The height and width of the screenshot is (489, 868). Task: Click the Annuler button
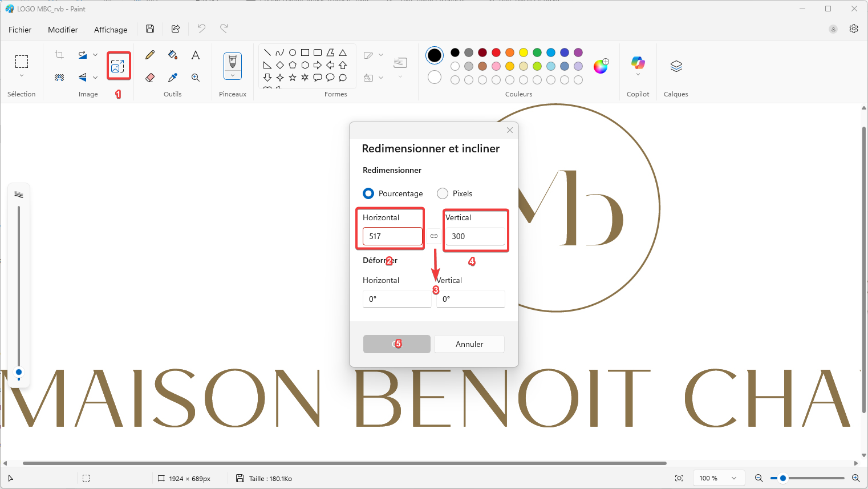469,344
